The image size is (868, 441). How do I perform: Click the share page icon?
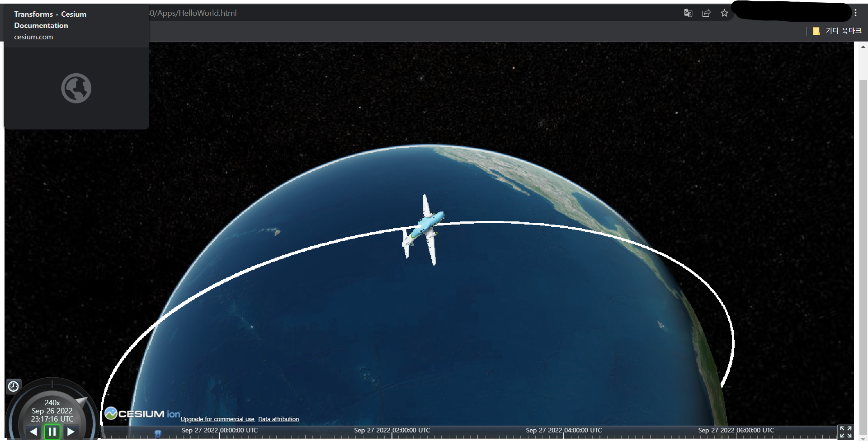pyautogui.click(x=706, y=13)
